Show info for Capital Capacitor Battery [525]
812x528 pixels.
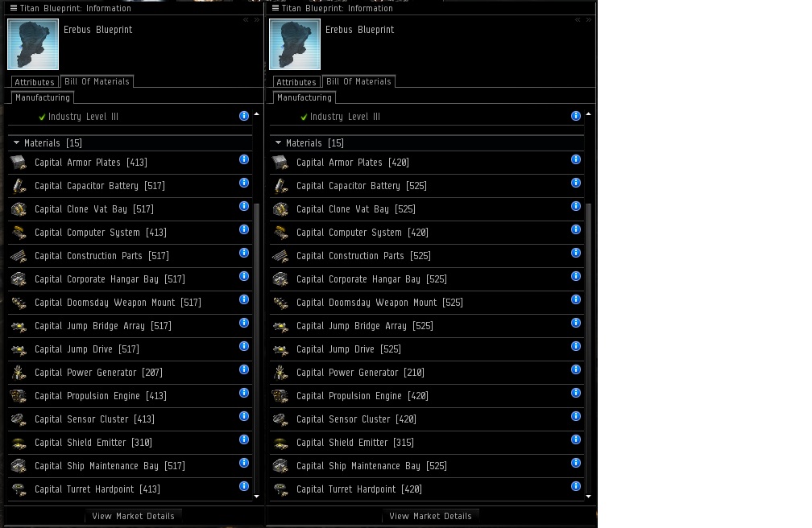point(576,183)
